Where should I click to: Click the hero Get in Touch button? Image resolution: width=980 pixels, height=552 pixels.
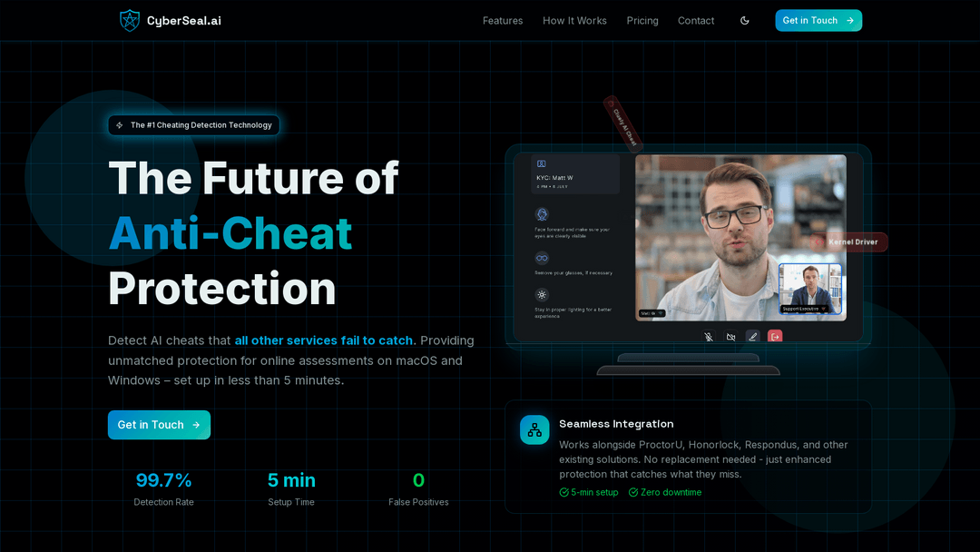coord(159,425)
